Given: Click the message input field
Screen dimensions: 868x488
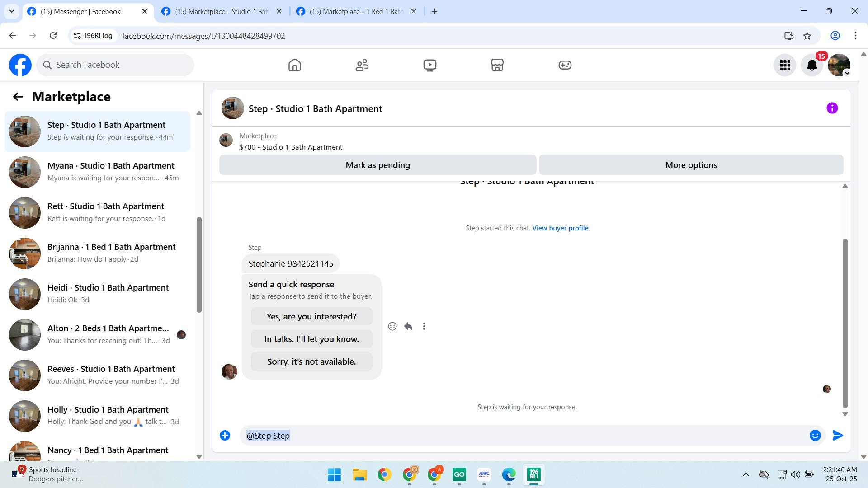Looking at the screenshot, I should pyautogui.click(x=524, y=436).
